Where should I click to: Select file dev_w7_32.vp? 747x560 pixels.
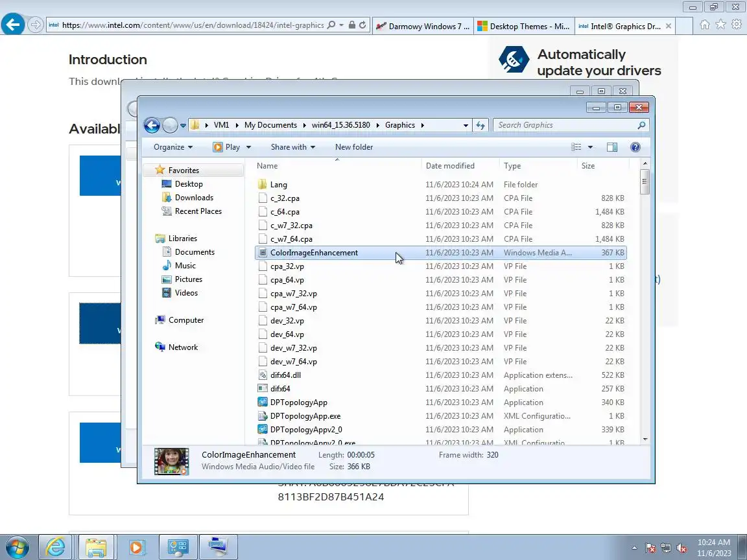tap(294, 348)
